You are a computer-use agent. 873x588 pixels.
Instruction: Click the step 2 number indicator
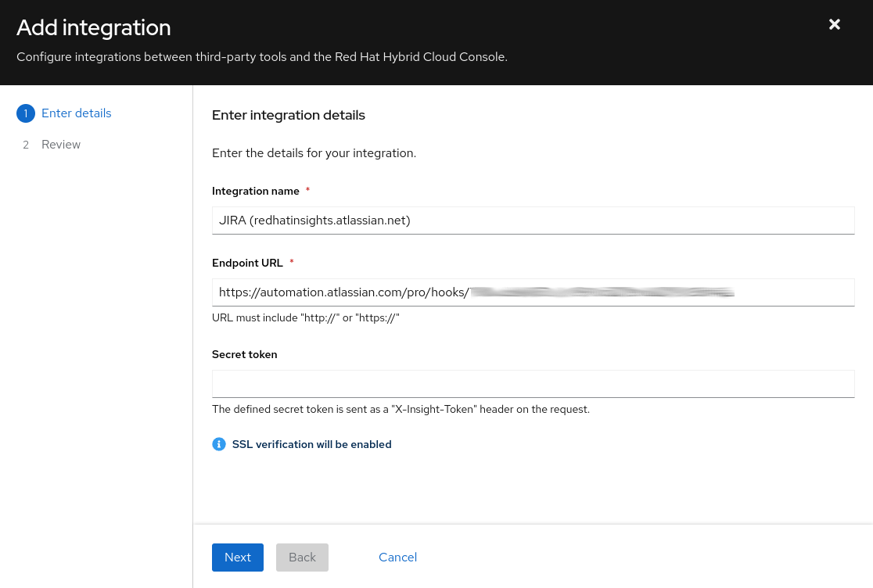26,145
